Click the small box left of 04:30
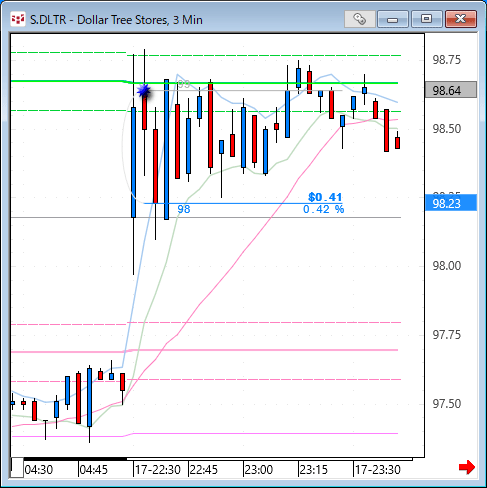The width and height of the screenshot is (487, 488). click(x=17, y=468)
